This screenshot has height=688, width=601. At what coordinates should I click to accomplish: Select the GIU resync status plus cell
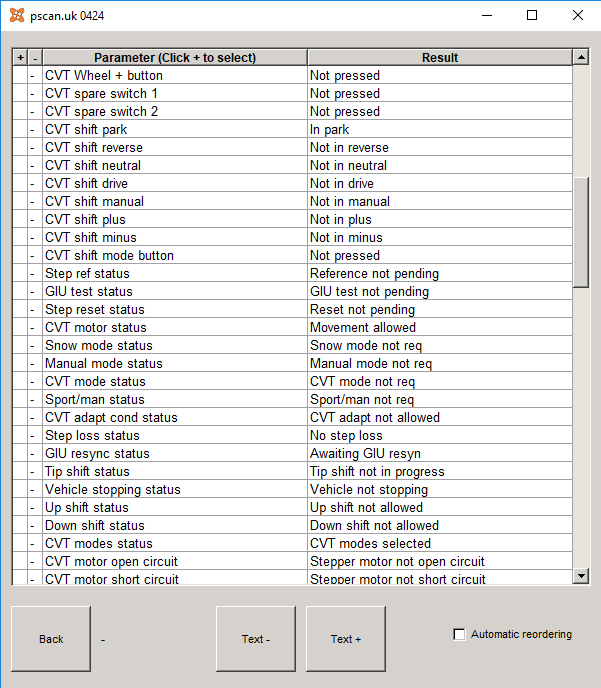point(20,453)
